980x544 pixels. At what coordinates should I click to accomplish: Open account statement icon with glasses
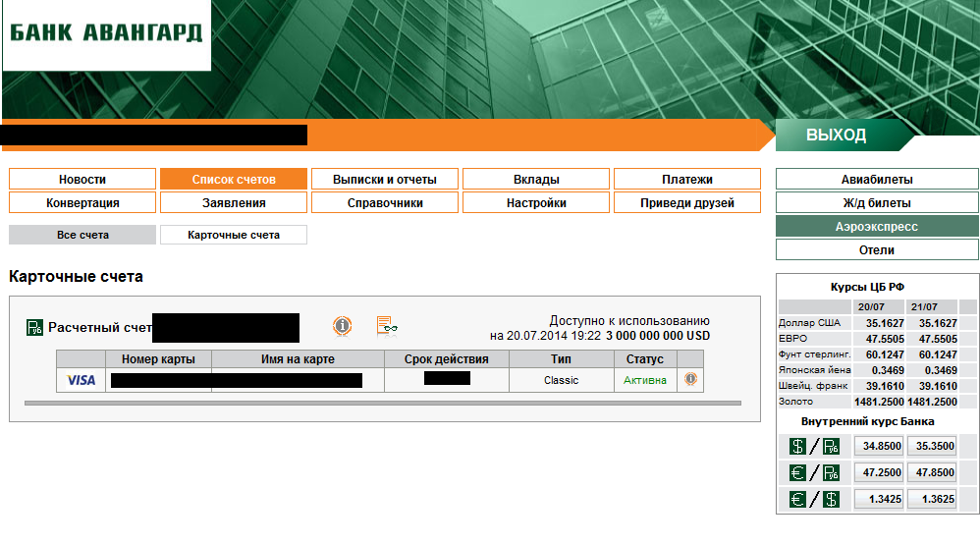point(387,326)
